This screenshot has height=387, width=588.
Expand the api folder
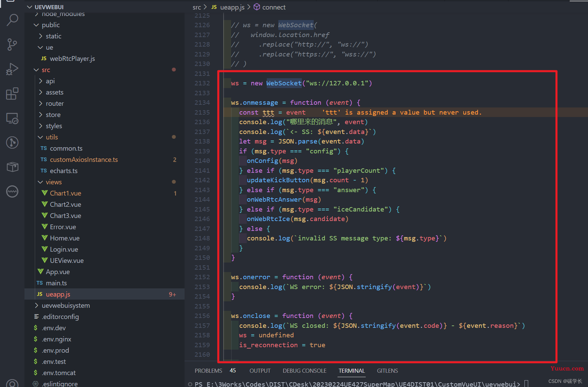(x=40, y=81)
